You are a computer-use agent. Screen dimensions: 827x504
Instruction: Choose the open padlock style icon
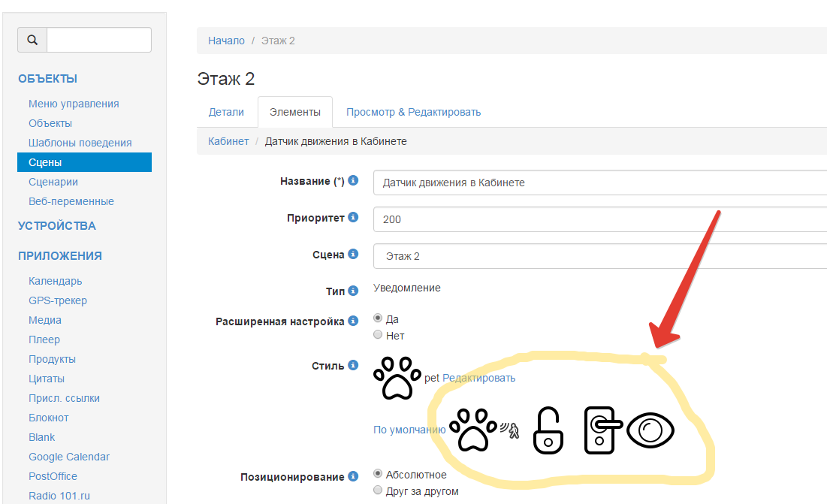coord(548,430)
